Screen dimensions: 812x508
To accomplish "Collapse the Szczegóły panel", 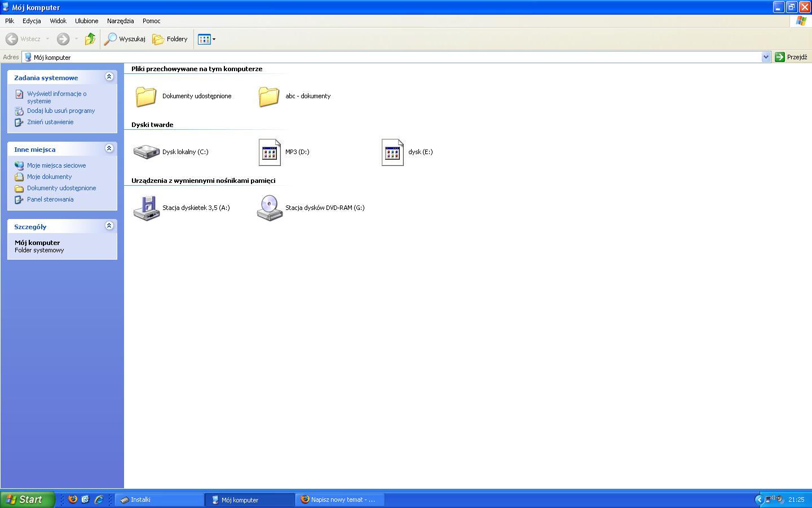I will (x=109, y=226).
